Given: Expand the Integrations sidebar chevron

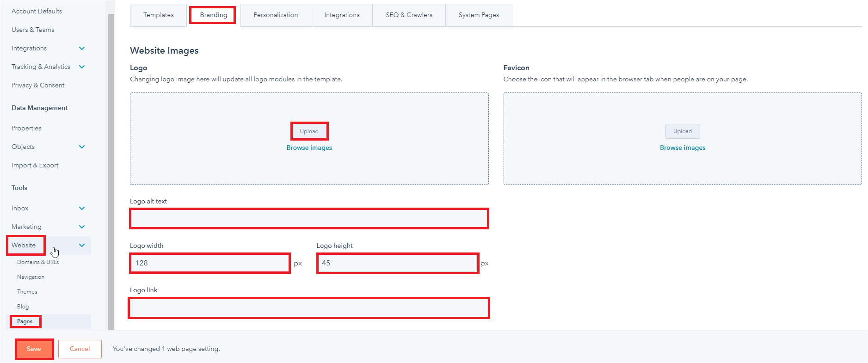Looking at the screenshot, I should (82, 49).
